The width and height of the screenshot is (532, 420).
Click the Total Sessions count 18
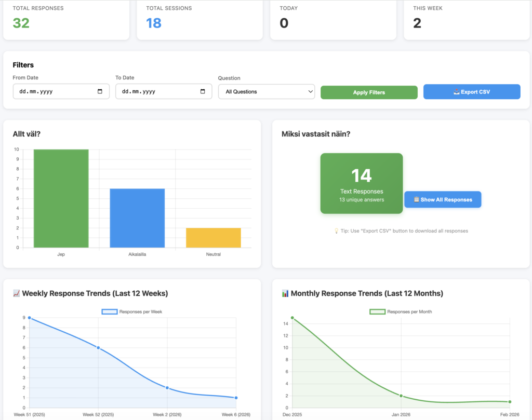154,23
